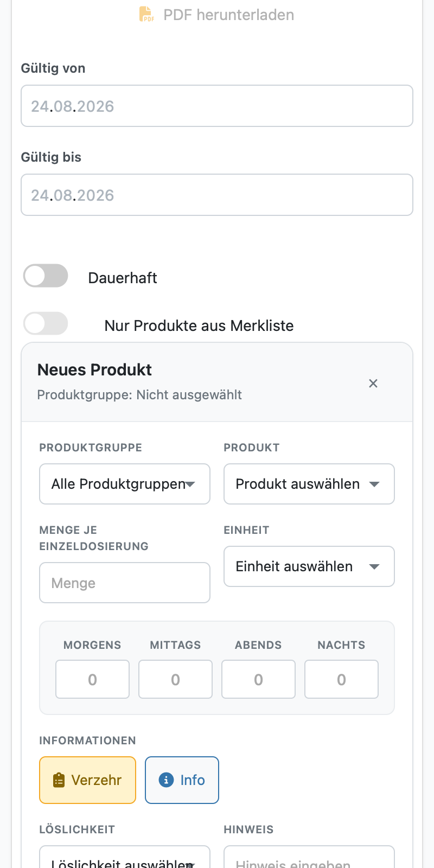Click the Mittags dosage field
This screenshot has height=868, width=434.
pyautogui.click(x=175, y=679)
